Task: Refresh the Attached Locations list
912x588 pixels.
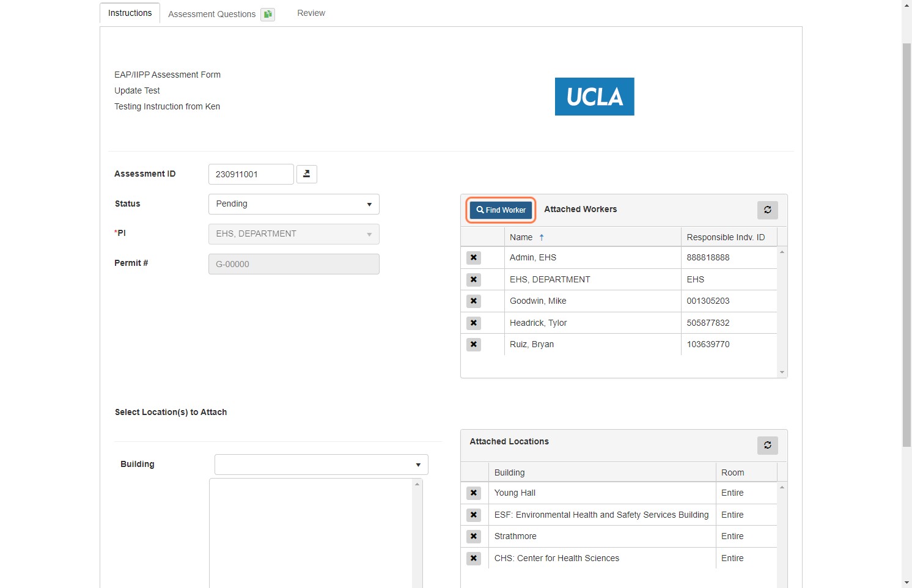Action: pos(768,445)
